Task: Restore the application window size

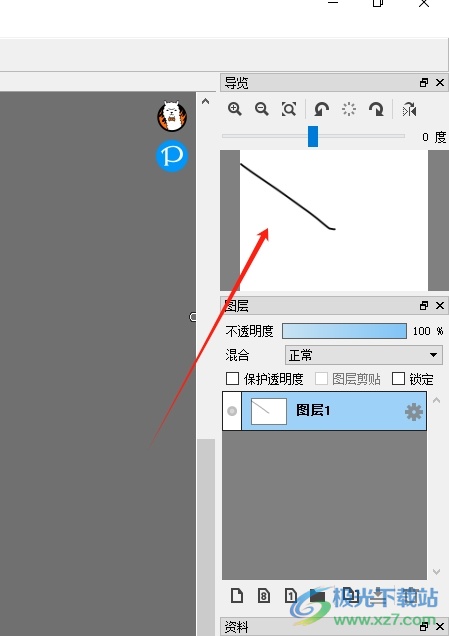Action: coord(378,3)
